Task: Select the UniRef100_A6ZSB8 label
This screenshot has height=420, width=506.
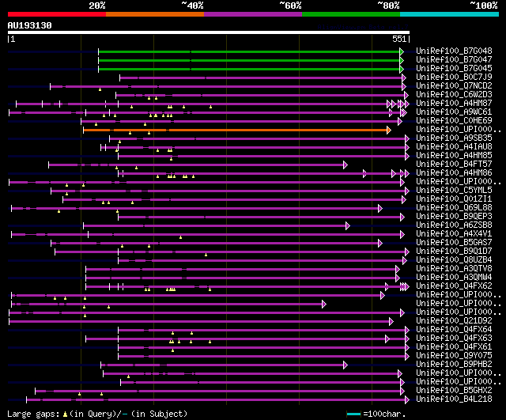Action: click(x=454, y=225)
